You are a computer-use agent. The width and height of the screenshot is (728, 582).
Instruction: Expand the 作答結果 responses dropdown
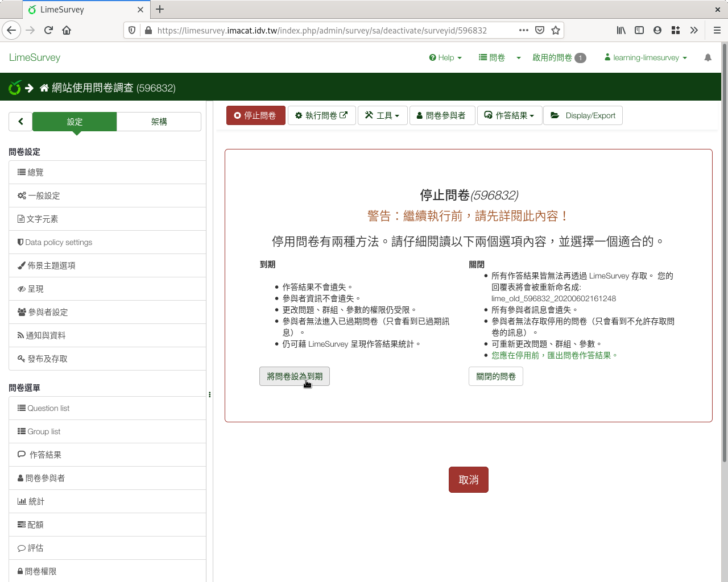point(510,115)
